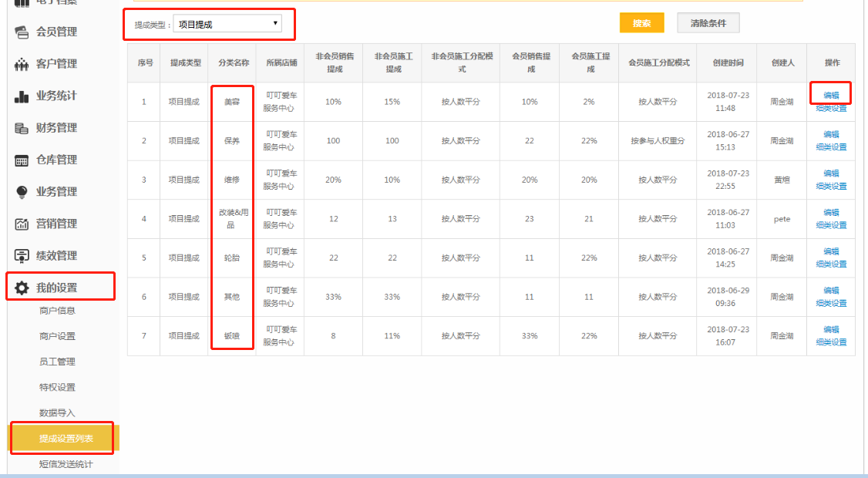Go to 短信发送统计 in the sidebar
The image size is (868, 478).
click(x=66, y=464)
